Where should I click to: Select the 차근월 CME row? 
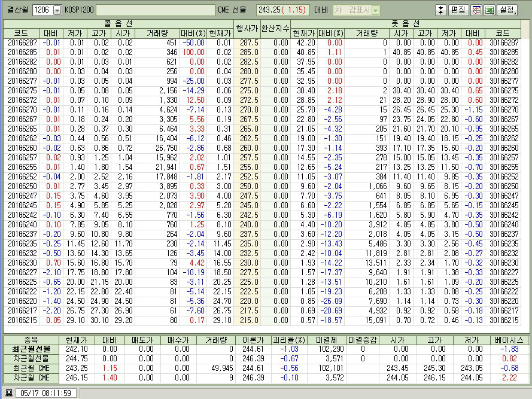pos(32,377)
